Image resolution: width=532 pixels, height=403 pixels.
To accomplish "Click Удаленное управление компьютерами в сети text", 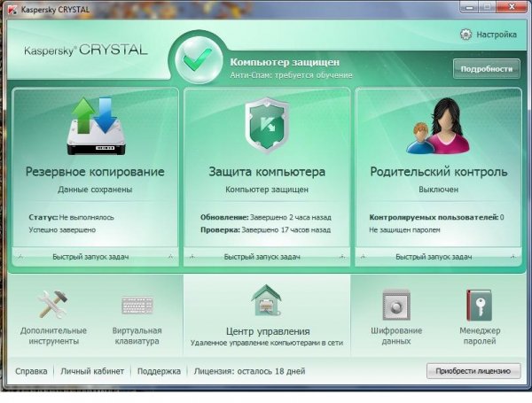I will (267, 343).
